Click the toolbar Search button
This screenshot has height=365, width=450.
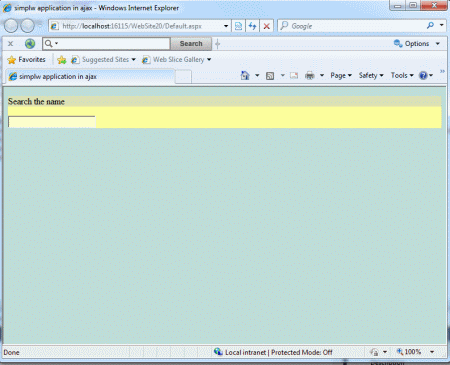pyautogui.click(x=191, y=44)
